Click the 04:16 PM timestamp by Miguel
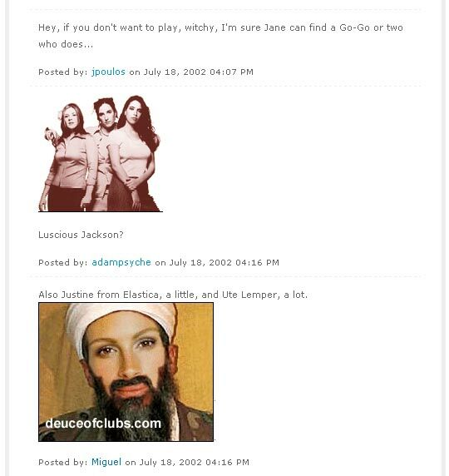 pyautogui.click(x=227, y=462)
